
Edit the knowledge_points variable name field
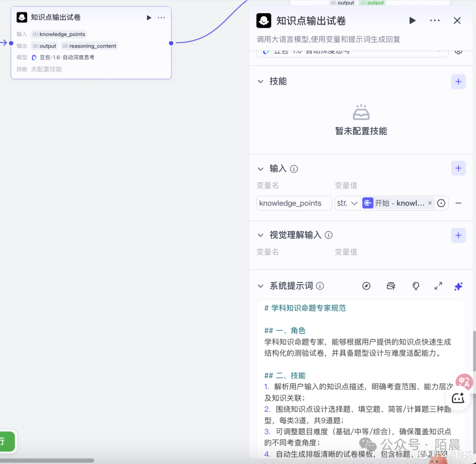[294, 203]
